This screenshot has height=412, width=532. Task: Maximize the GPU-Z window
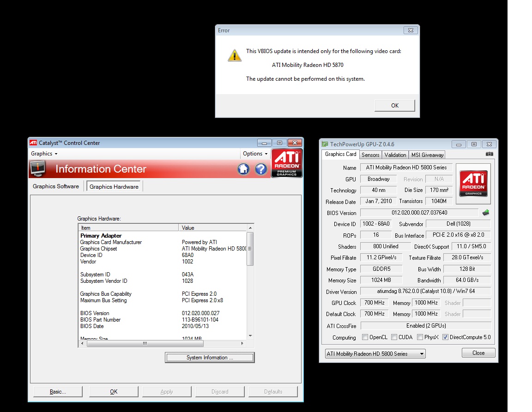474,144
